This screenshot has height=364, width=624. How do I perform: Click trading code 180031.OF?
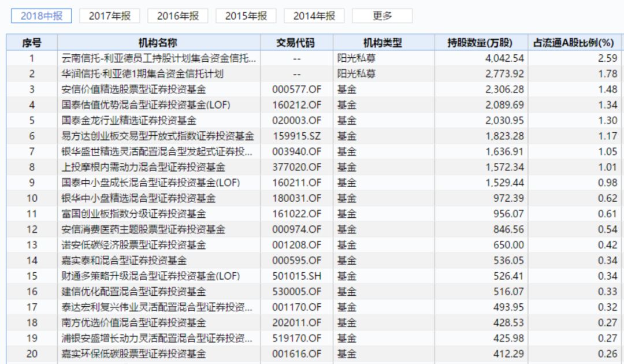(296, 198)
